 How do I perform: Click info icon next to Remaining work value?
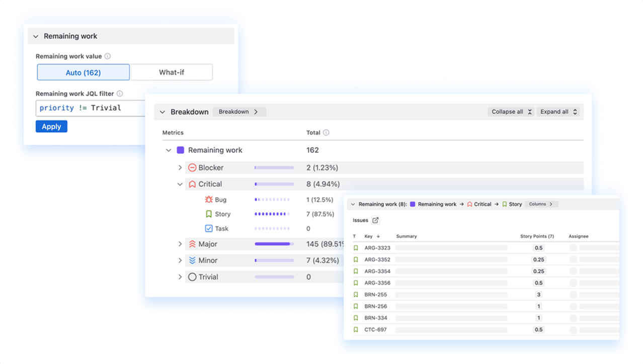108,56
